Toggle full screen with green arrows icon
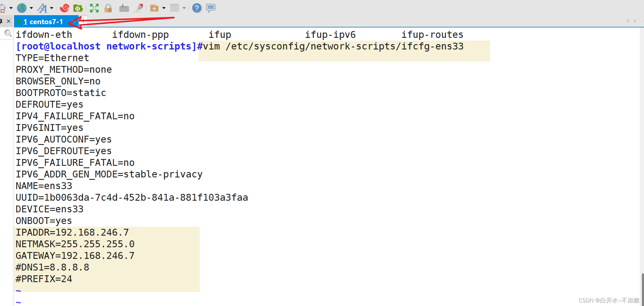This screenshot has height=306, width=644. tap(94, 8)
